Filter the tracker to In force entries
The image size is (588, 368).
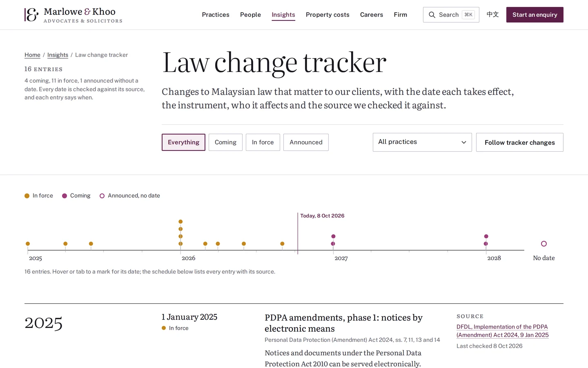263,142
